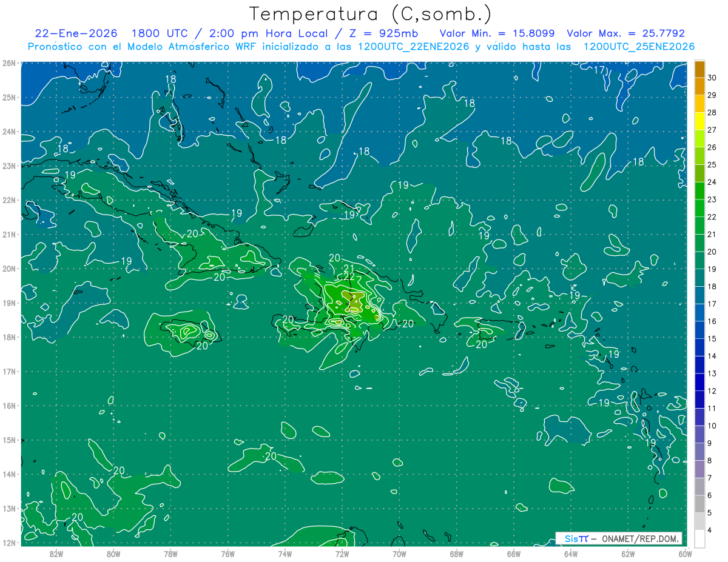Screen dimensions: 728x562
Task: Click the "70W" longitude axis label
Action: tap(399, 554)
